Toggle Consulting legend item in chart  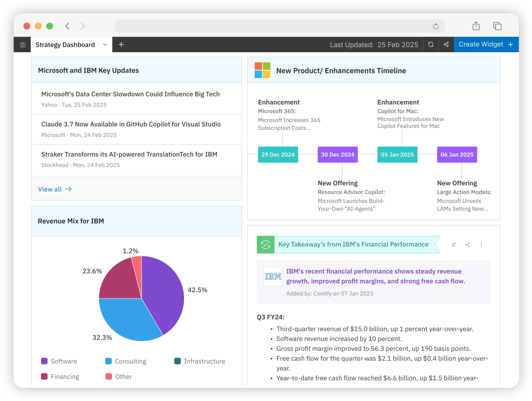coord(126,361)
